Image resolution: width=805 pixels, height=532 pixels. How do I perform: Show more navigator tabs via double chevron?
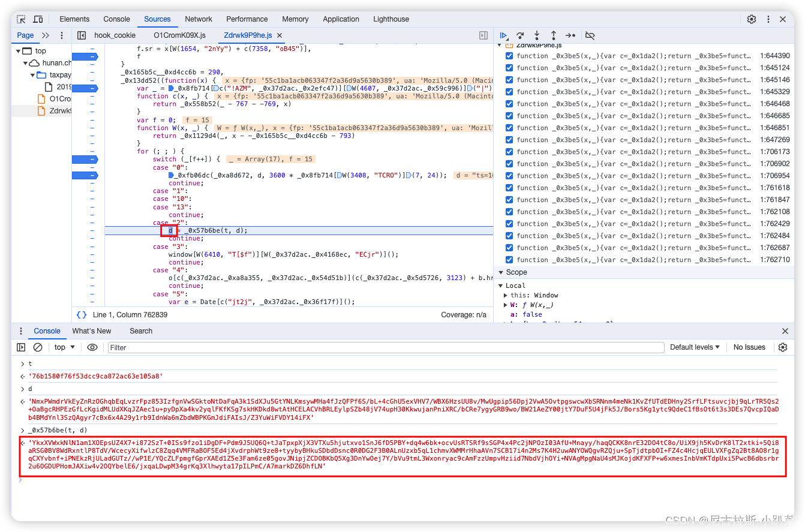46,35
